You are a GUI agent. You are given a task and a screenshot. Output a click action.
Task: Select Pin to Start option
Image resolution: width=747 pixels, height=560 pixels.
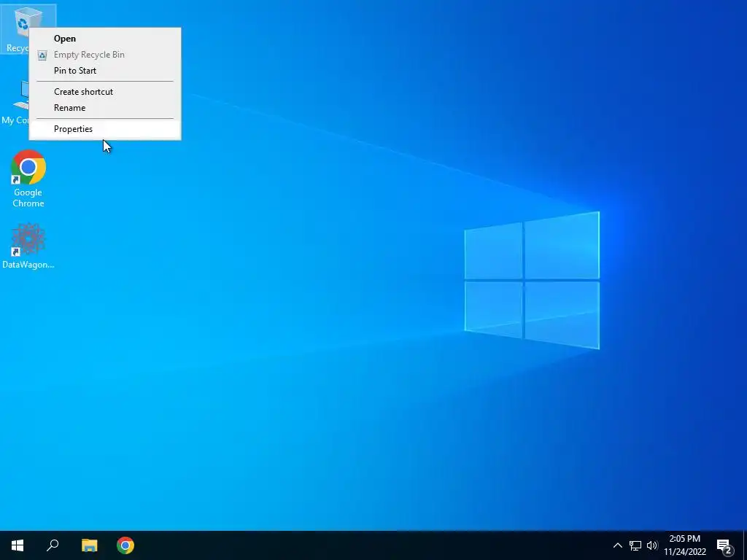pyautogui.click(x=105, y=71)
